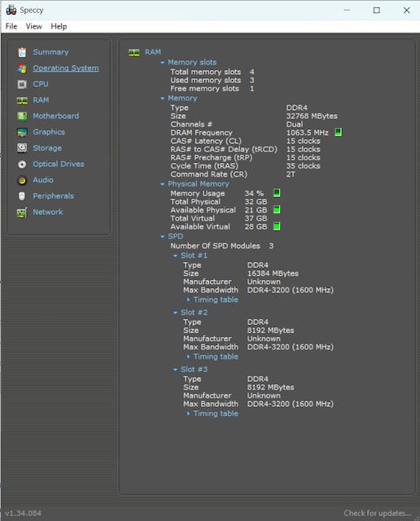Viewport: 420px width, 521px height.
Task: Open the Help menu
Action: coord(59,26)
